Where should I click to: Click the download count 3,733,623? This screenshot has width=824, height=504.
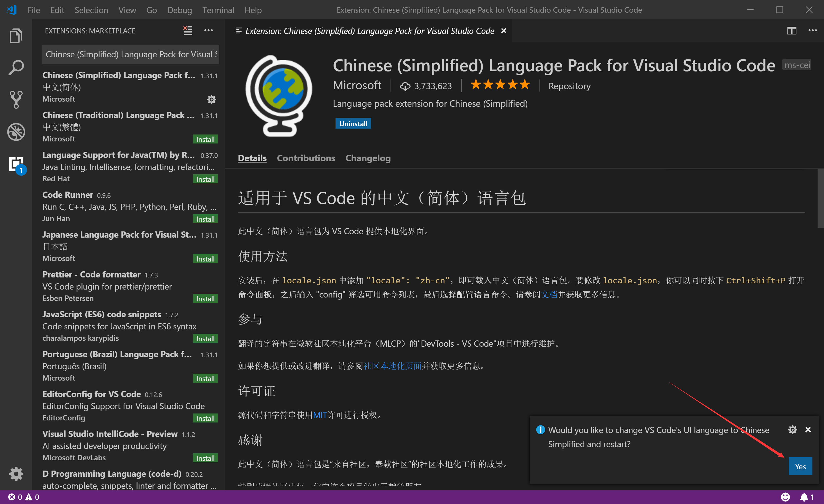click(426, 86)
